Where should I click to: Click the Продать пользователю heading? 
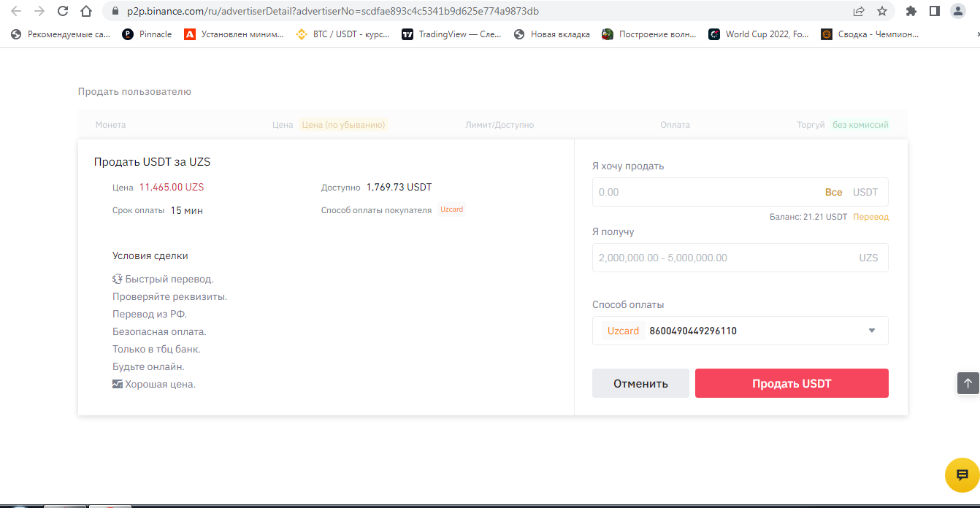(x=134, y=91)
